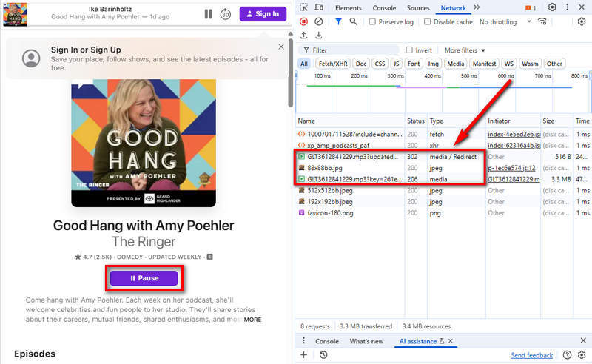Sort requests by Initiator column header
This screenshot has height=364, width=592.
click(513, 121)
